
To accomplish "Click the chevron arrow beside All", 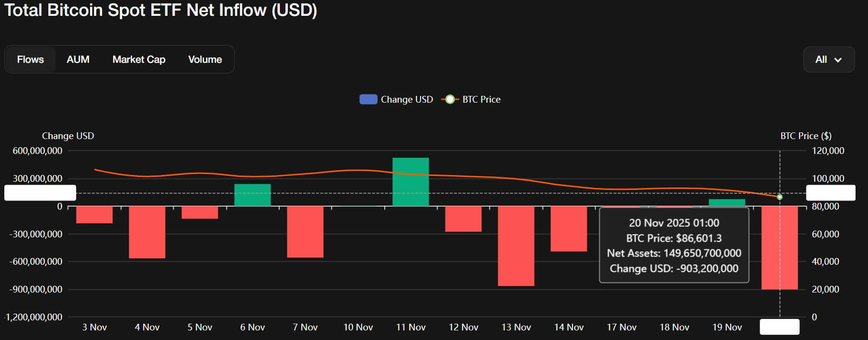I will click(838, 60).
